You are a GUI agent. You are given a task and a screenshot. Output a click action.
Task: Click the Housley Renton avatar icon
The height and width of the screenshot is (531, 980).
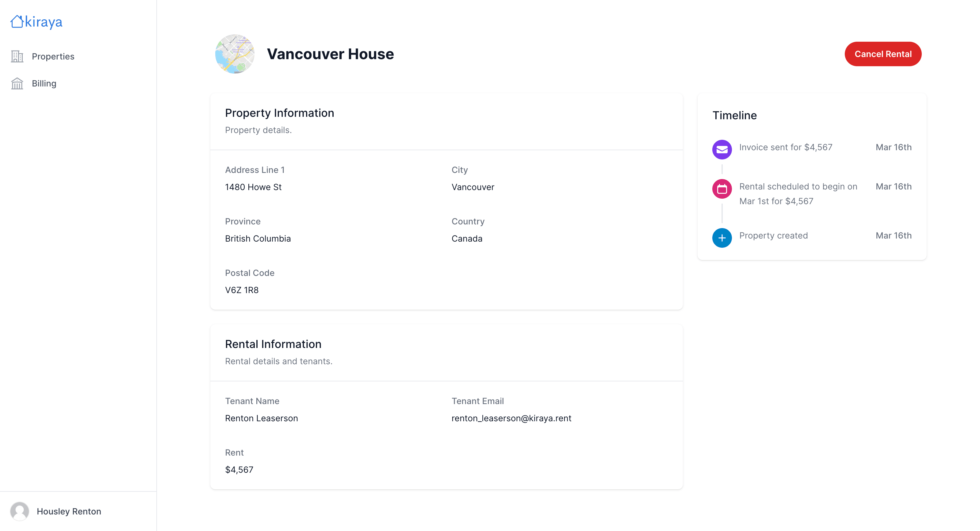click(x=19, y=511)
